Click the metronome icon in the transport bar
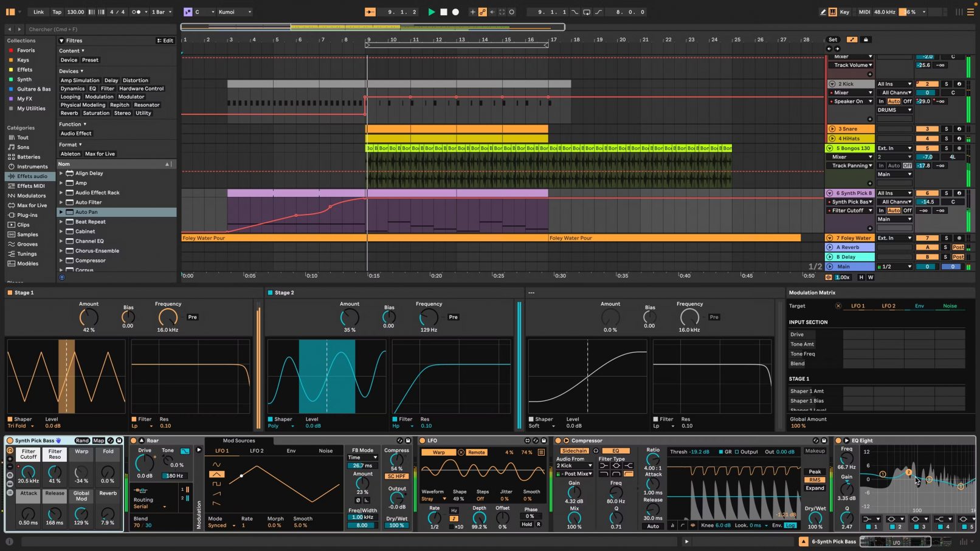Screen dimensions: 980x551 (137, 12)
